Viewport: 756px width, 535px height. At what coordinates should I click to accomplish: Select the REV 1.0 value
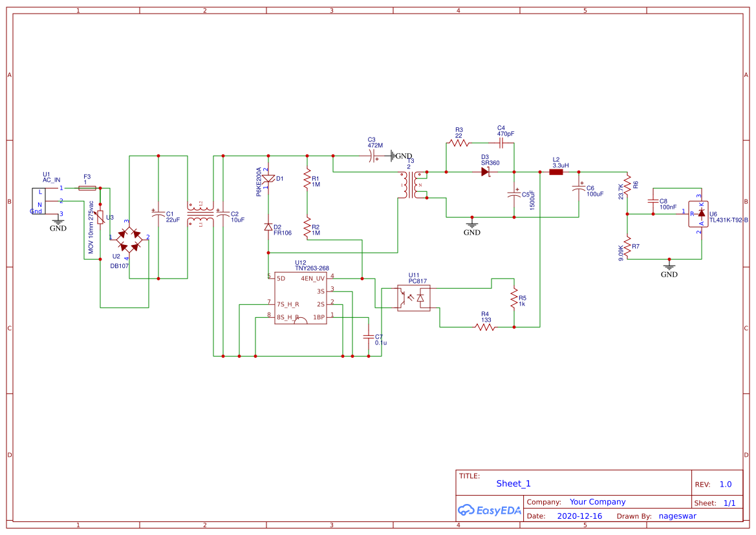(x=726, y=484)
